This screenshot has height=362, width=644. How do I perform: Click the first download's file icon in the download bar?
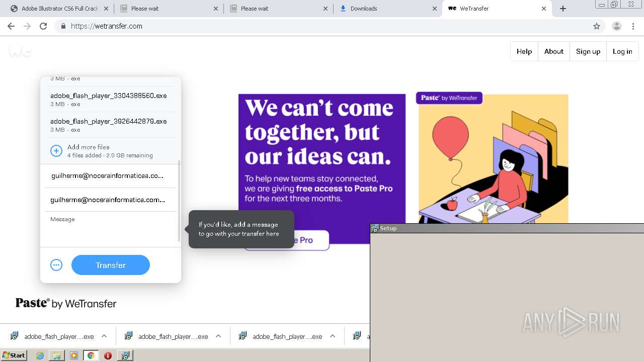pyautogui.click(x=15, y=336)
